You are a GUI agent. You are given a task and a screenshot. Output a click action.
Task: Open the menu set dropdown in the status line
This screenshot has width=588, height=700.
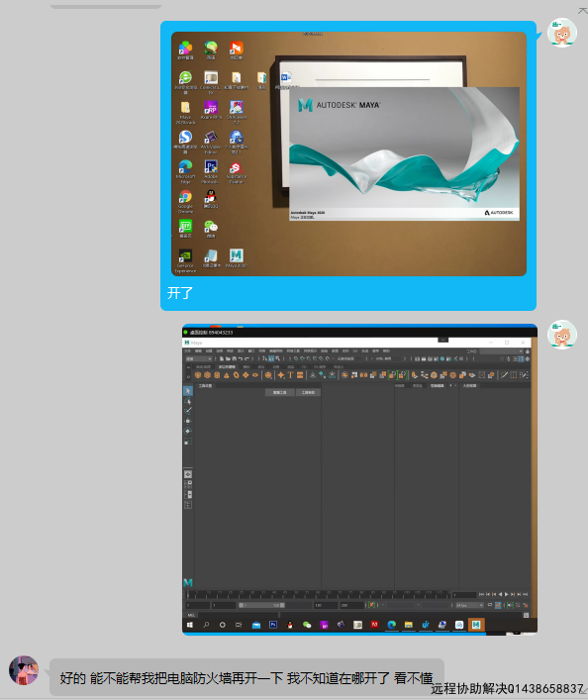tap(199, 358)
